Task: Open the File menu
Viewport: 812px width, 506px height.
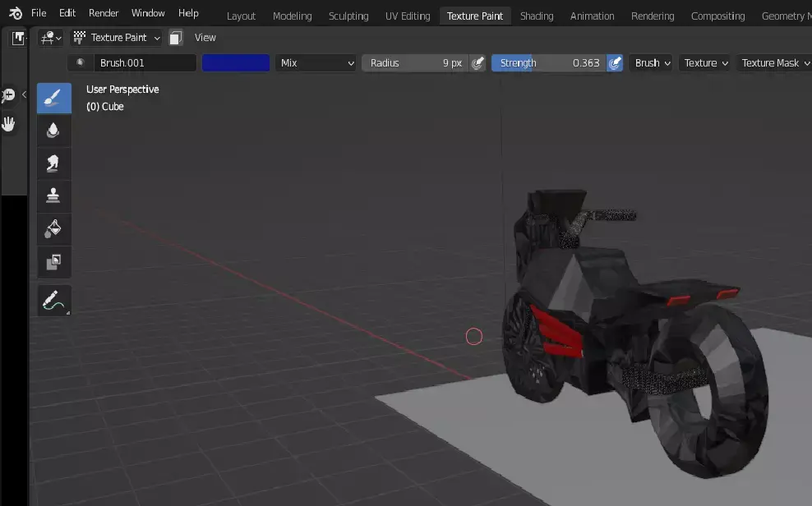Action: click(39, 13)
